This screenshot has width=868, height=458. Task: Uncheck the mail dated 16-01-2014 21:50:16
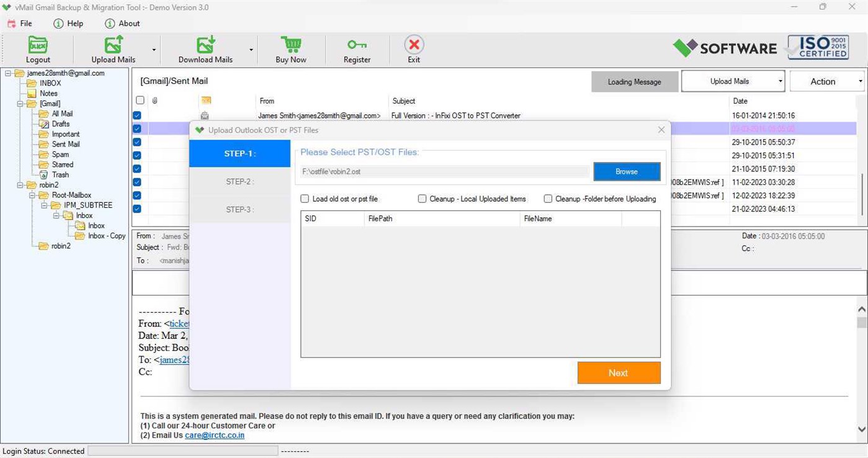[x=137, y=115]
